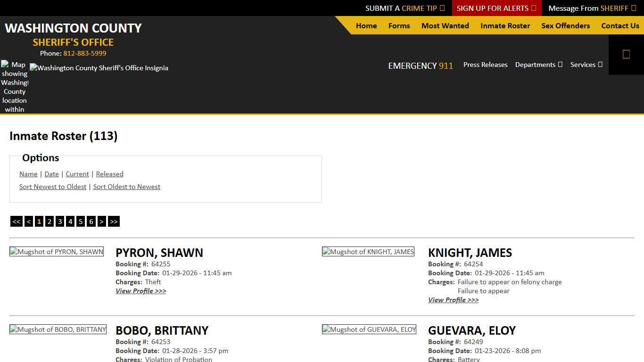Image resolution: width=644 pixels, height=362 pixels.
Task: Expand the Departments menu
Action: pos(538,65)
